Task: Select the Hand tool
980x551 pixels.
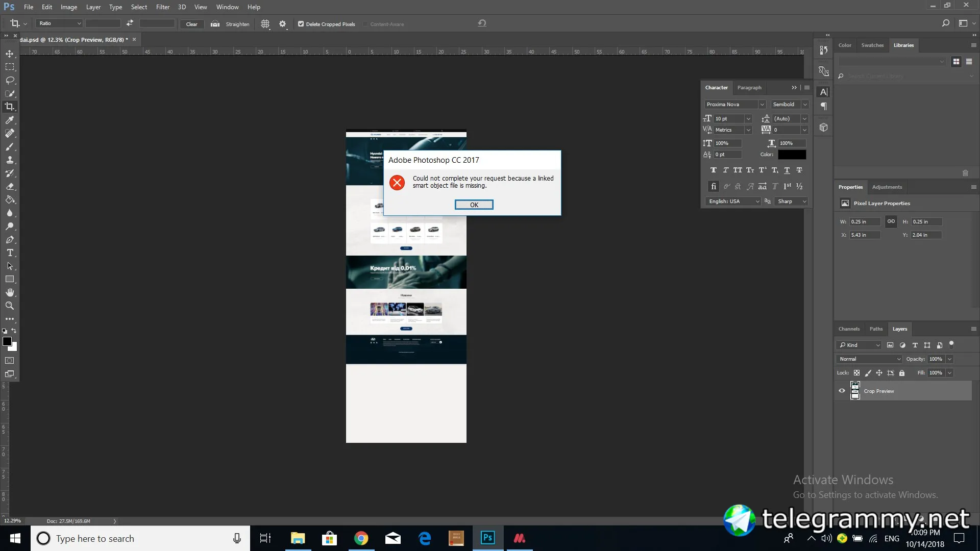Action: click(10, 292)
